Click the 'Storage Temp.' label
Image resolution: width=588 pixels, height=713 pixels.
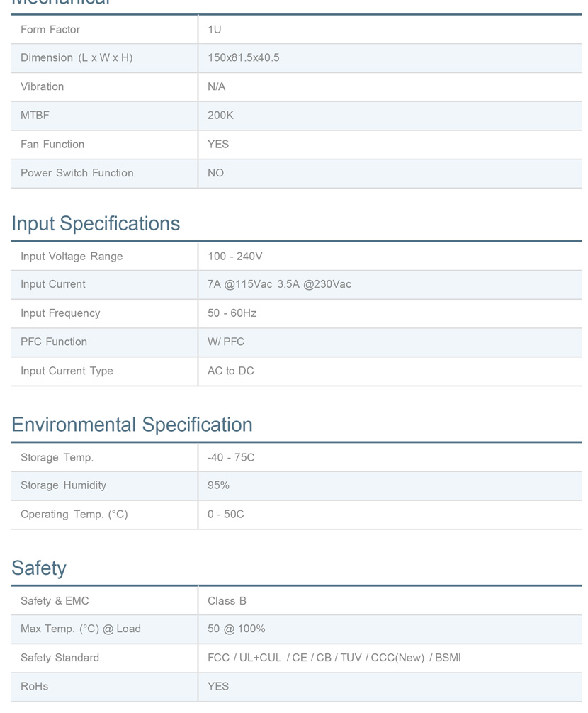pyautogui.click(x=57, y=457)
